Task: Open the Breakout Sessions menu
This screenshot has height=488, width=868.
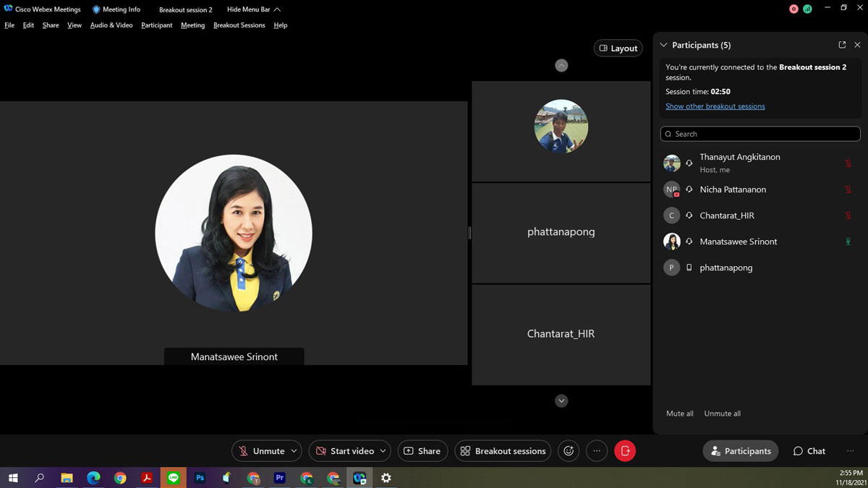Action: [239, 25]
